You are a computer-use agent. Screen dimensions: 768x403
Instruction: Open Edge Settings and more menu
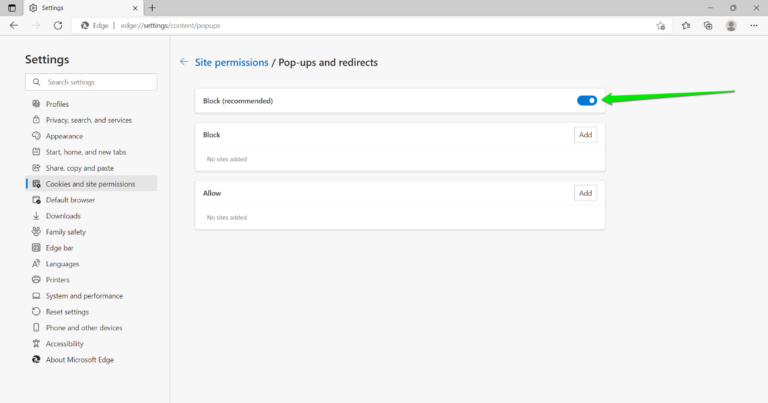pyautogui.click(x=753, y=25)
